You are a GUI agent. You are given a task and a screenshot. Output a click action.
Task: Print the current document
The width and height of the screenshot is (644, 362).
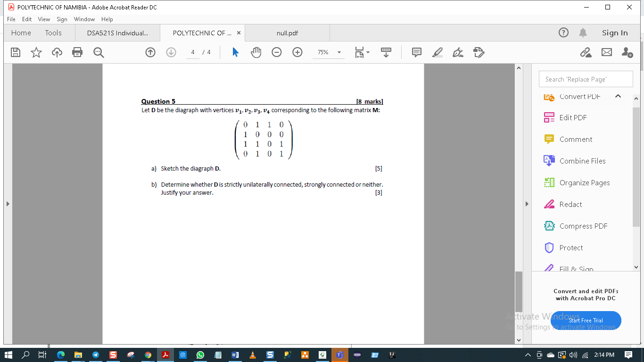click(x=77, y=52)
